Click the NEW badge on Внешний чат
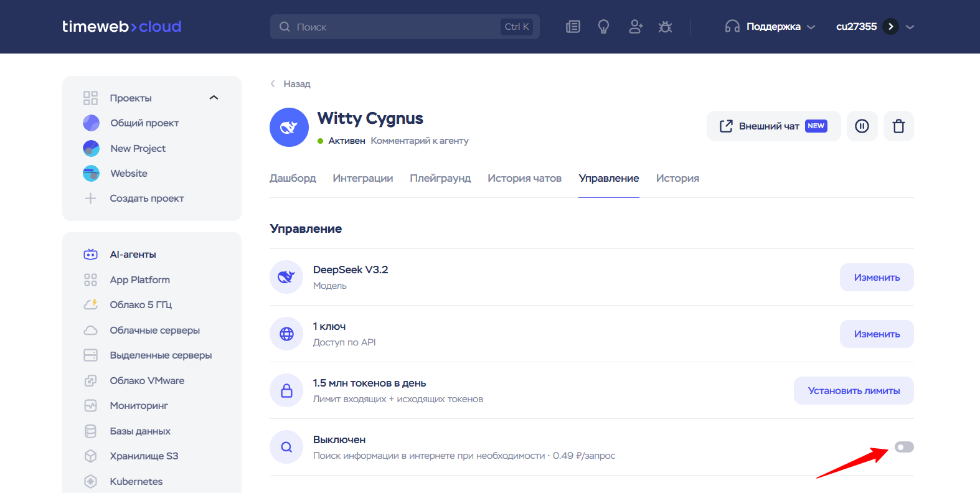This screenshot has height=493, width=980. 816,126
